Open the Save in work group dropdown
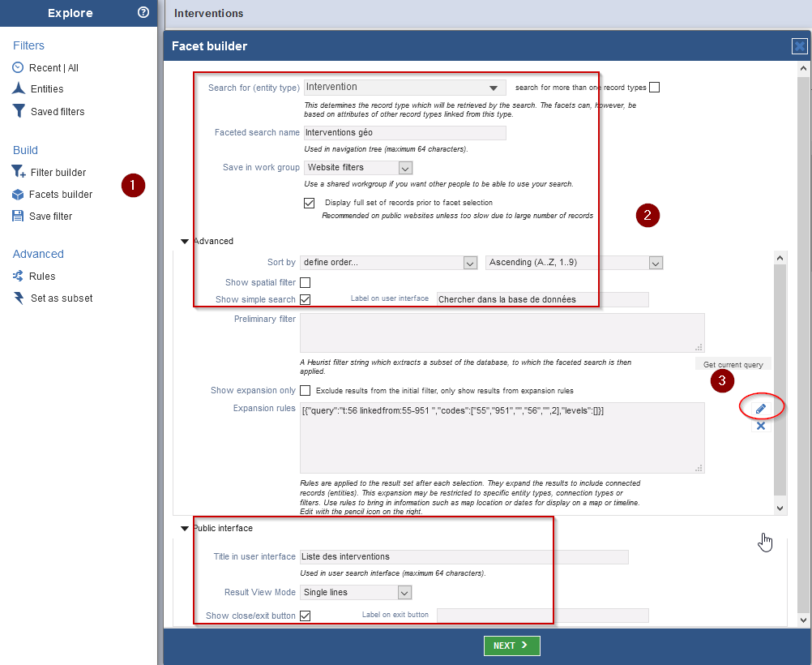 coord(359,168)
